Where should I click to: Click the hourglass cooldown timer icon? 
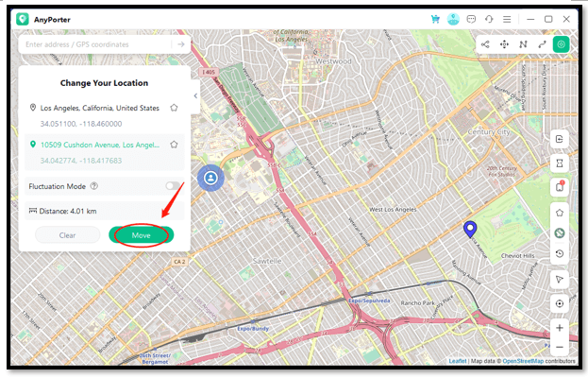click(560, 163)
